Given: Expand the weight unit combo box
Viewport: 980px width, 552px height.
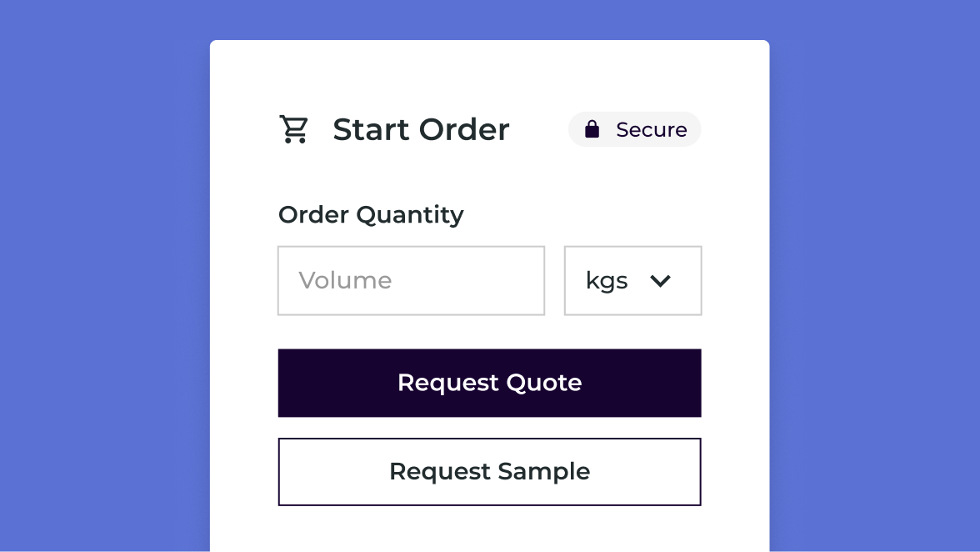Looking at the screenshot, I should tap(632, 281).
